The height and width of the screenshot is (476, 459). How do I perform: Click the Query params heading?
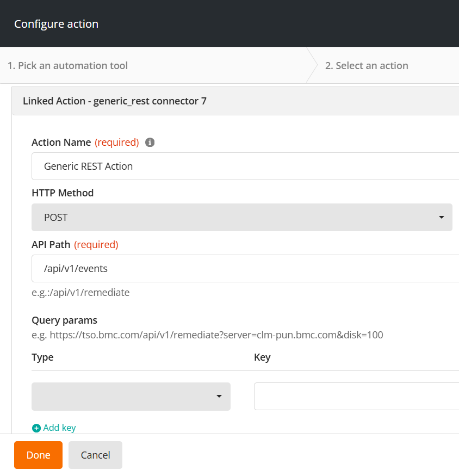pyautogui.click(x=64, y=320)
